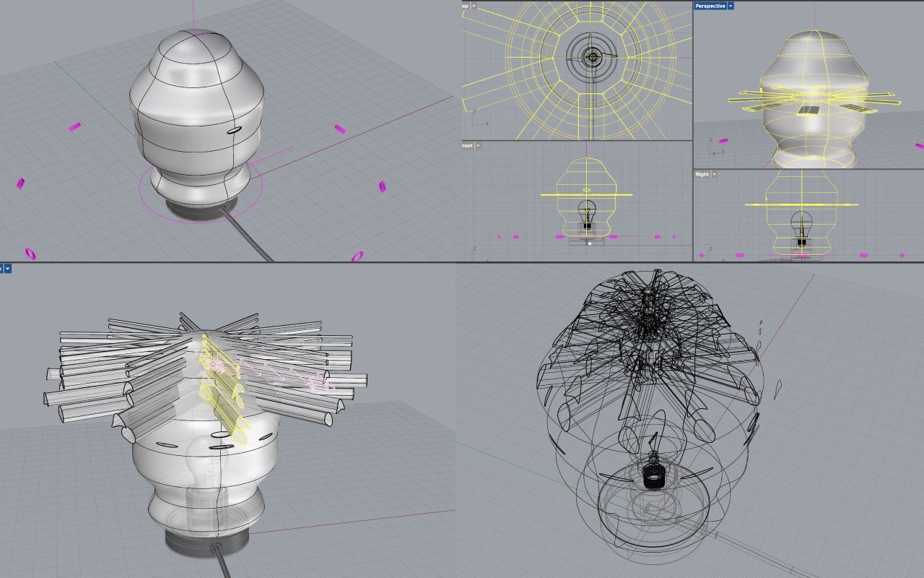Select the Perspective viewport title label
Screen dimensions: 924x578
[x=710, y=6]
